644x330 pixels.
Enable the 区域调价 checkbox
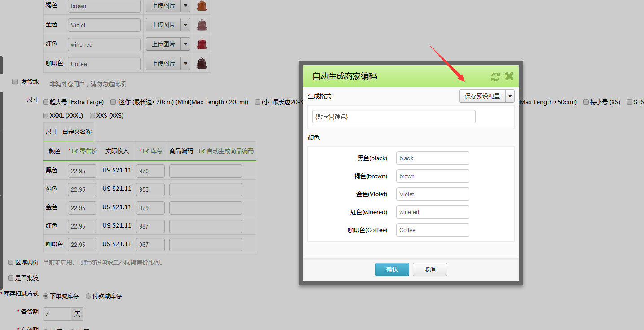(x=11, y=262)
